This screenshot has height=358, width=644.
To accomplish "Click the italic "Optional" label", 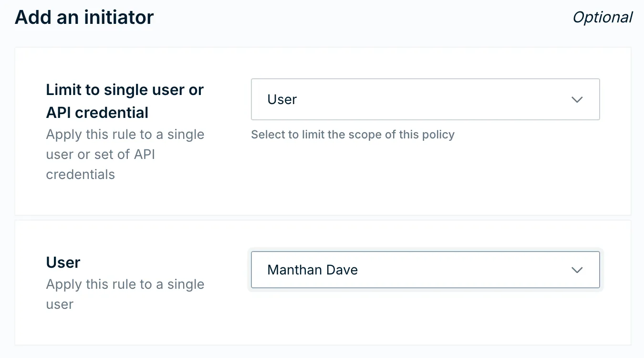I will coord(602,18).
